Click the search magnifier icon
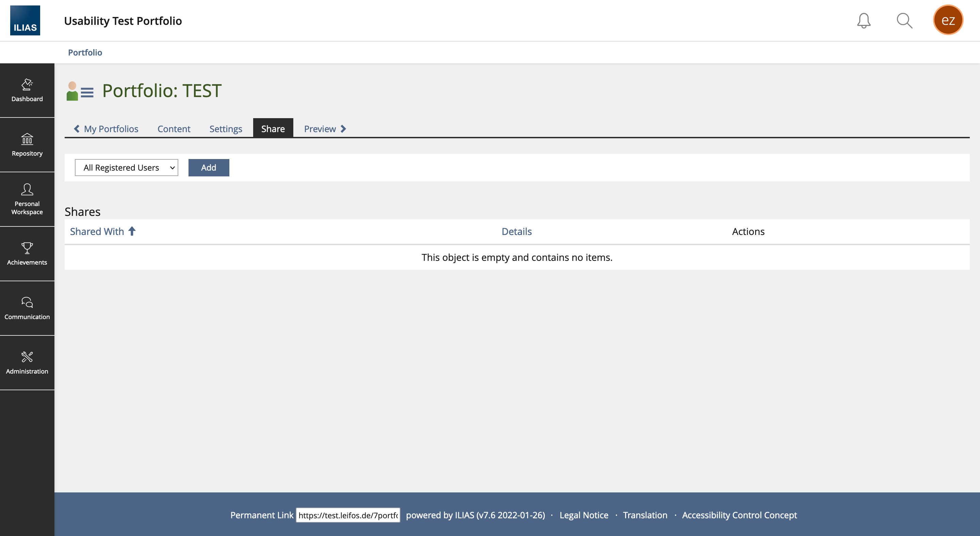Screen dimensions: 980x536 pos(904,20)
